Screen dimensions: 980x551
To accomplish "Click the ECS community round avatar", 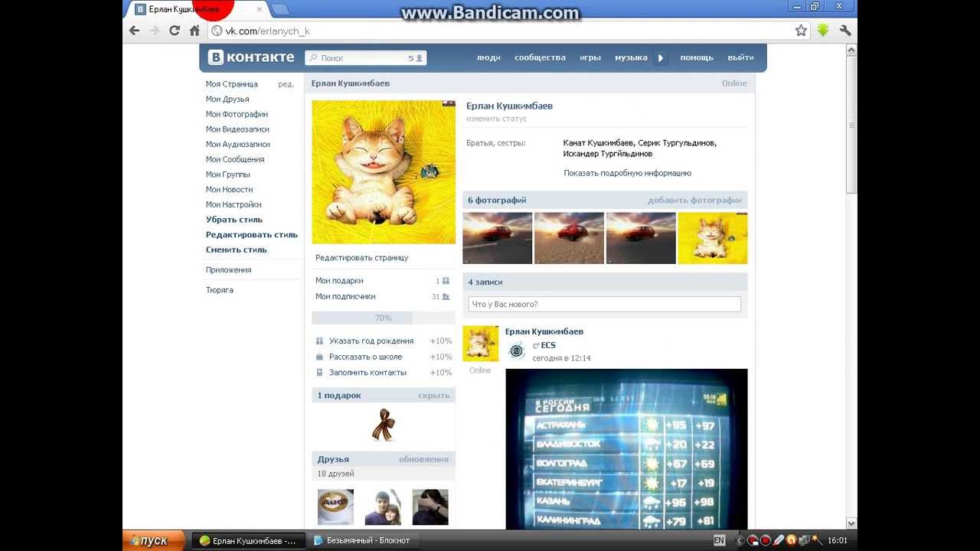I will coord(517,350).
